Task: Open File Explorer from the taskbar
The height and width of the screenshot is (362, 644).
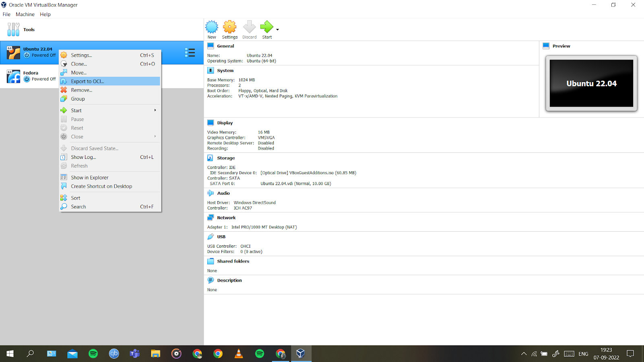Action: point(155,354)
